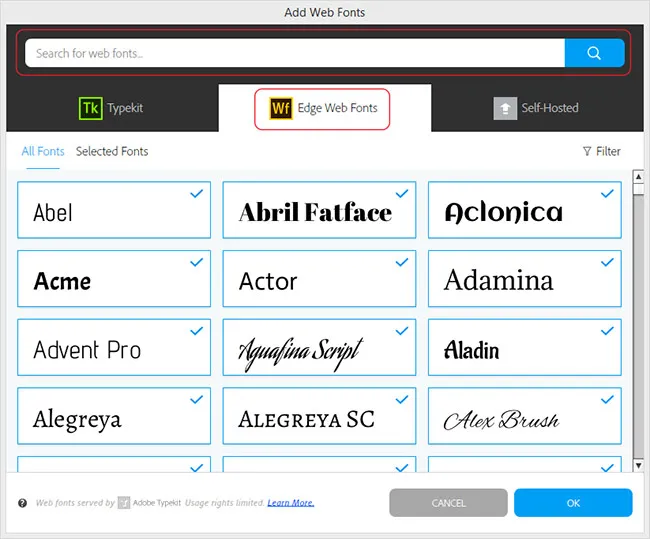
Task: Click the green Tk Typekit icon
Action: click(x=91, y=108)
